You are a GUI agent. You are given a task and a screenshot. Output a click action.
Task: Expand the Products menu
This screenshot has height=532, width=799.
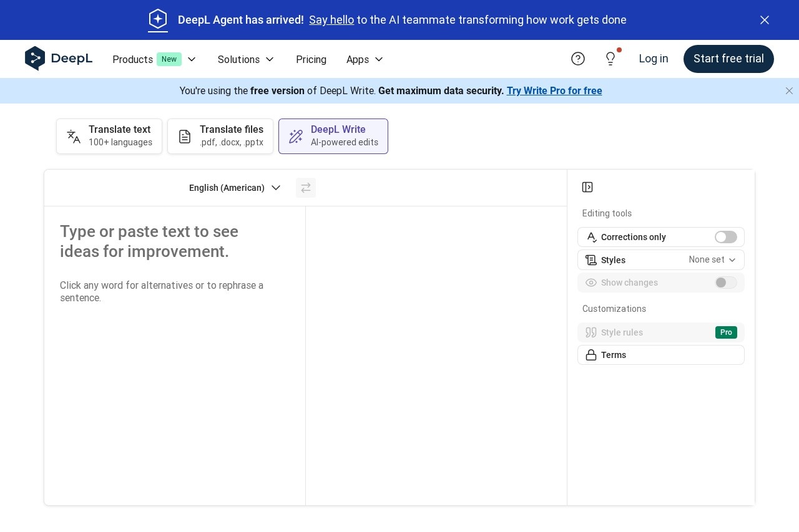click(x=154, y=59)
